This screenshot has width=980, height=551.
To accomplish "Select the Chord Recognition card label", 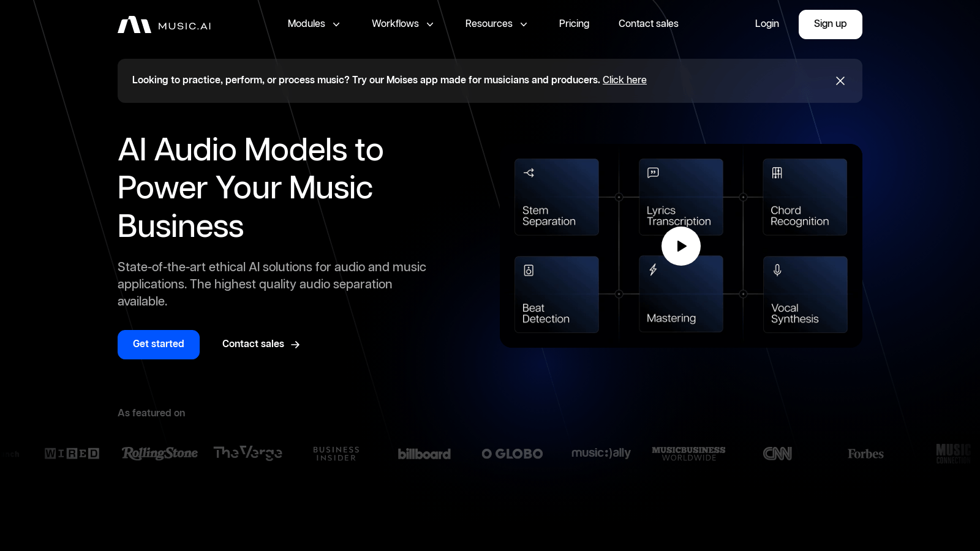I will point(799,216).
